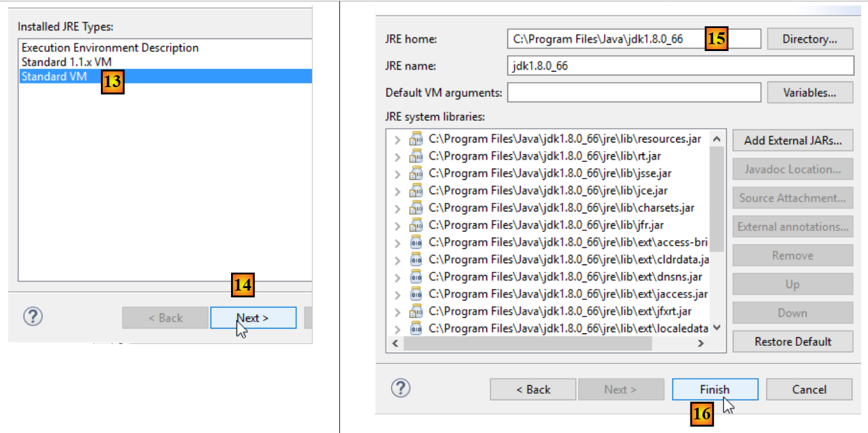Click the help icon in left dialog
The image size is (868, 433).
coord(33,317)
